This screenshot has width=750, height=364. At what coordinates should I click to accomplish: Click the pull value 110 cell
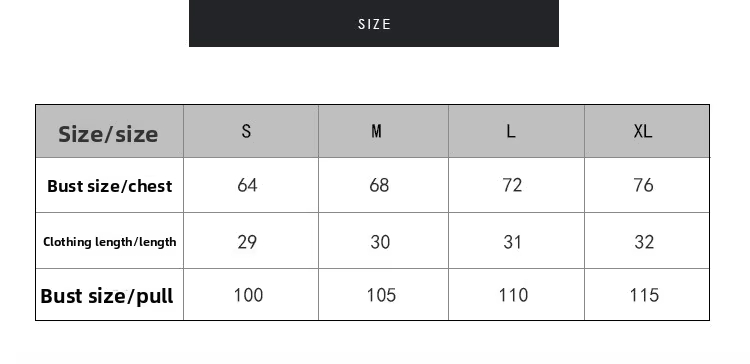click(516, 295)
